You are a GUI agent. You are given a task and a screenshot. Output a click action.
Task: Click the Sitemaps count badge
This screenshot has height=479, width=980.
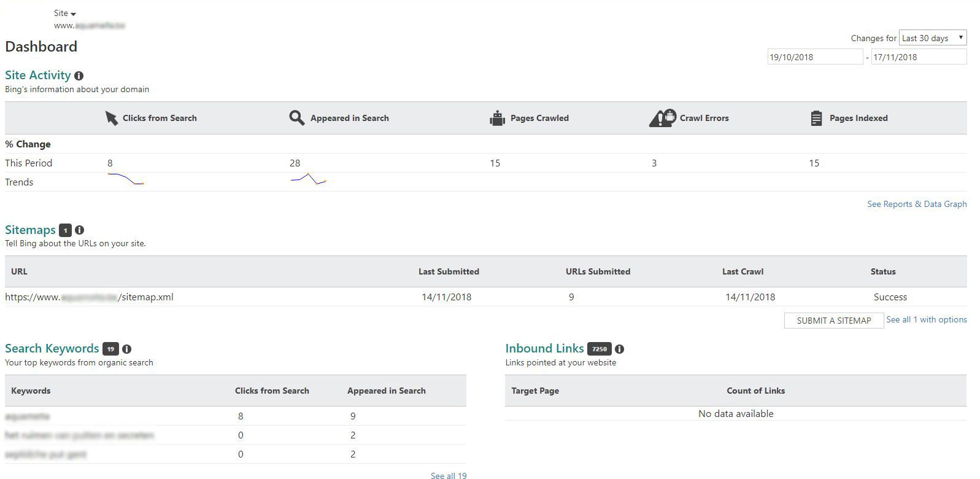click(x=65, y=230)
